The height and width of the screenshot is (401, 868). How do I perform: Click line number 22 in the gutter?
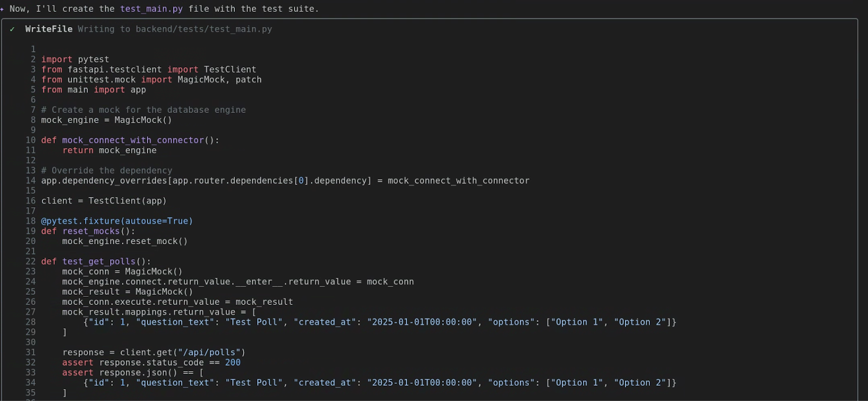point(30,262)
